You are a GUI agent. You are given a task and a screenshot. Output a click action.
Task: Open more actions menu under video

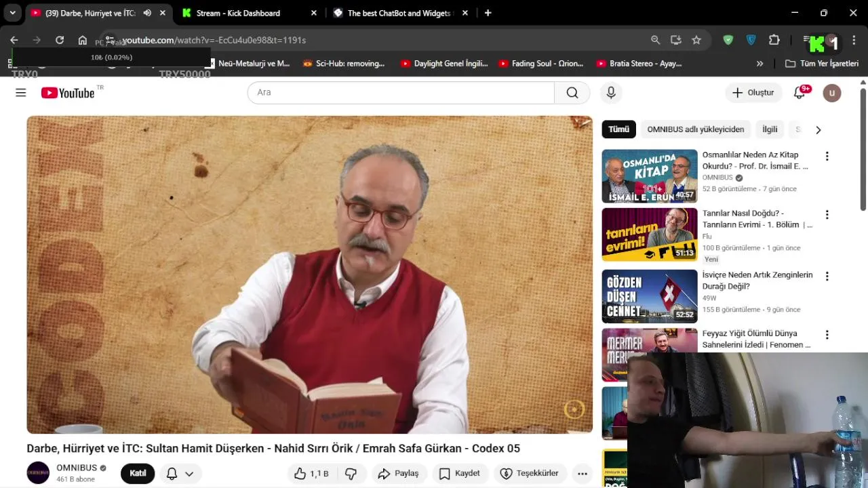[583, 474]
